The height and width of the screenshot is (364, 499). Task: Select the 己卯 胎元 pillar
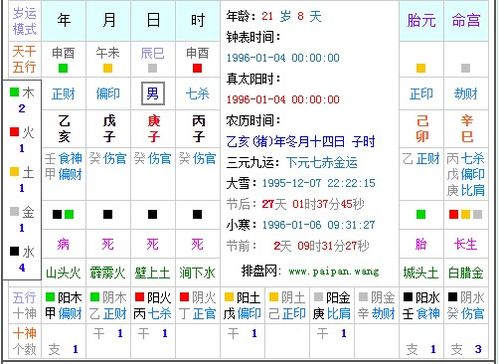[x=422, y=128]
